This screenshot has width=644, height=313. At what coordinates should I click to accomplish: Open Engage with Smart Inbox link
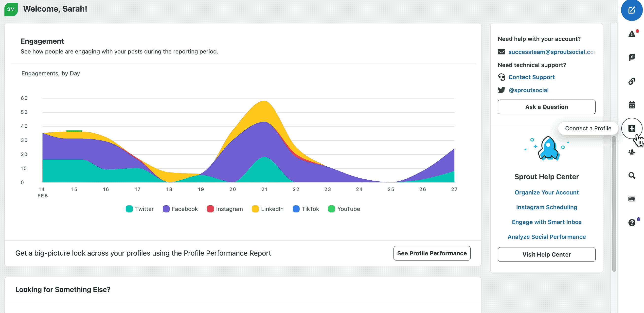[x=547, y=222]
